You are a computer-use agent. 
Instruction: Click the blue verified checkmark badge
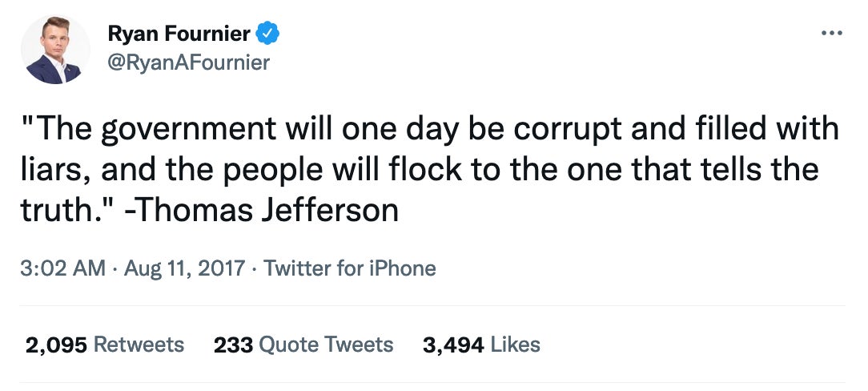pos(267,34)
